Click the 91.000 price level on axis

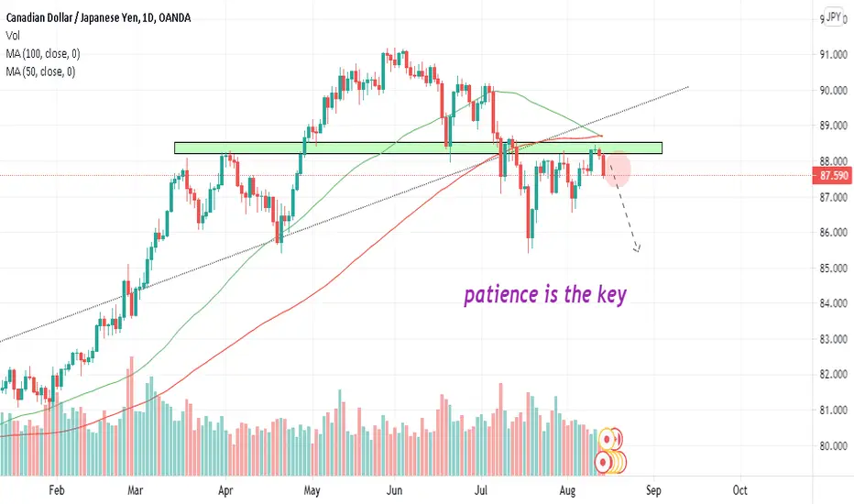point(833,54)
